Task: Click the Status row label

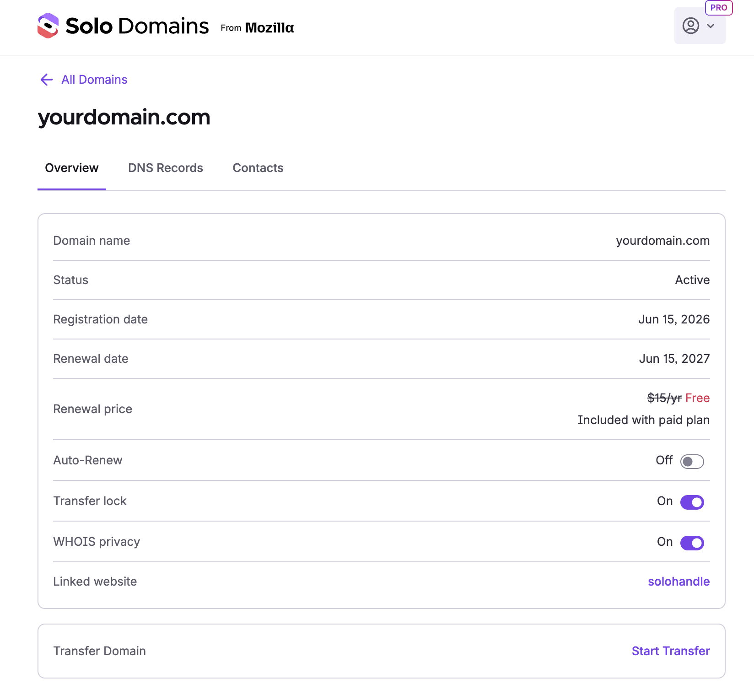Action: (70, 280)
